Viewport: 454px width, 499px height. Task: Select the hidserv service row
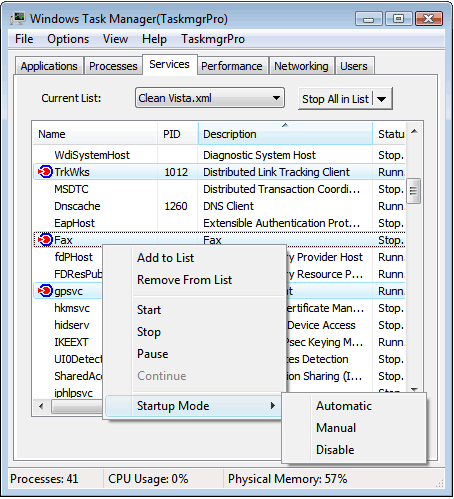(x=72, y=325)
